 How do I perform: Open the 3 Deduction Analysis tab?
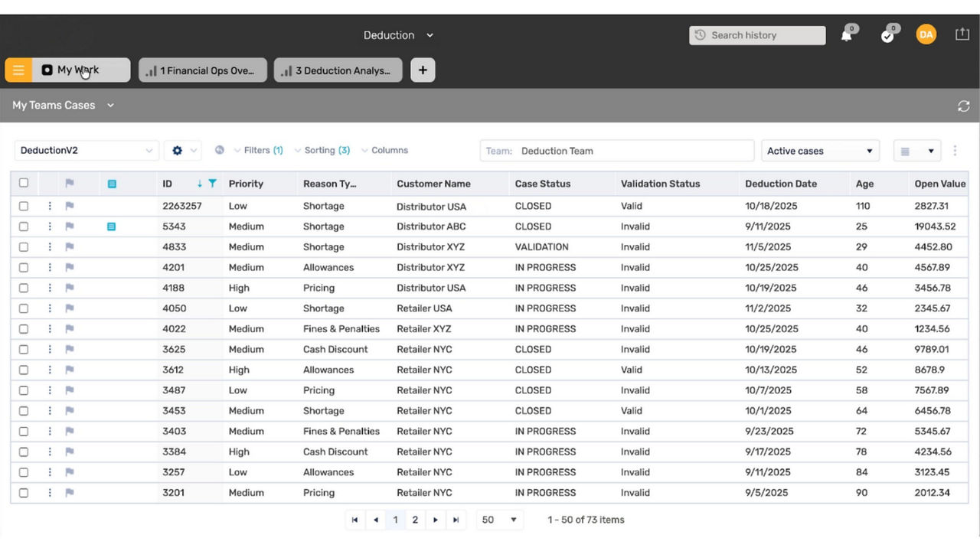coord(338,70)
